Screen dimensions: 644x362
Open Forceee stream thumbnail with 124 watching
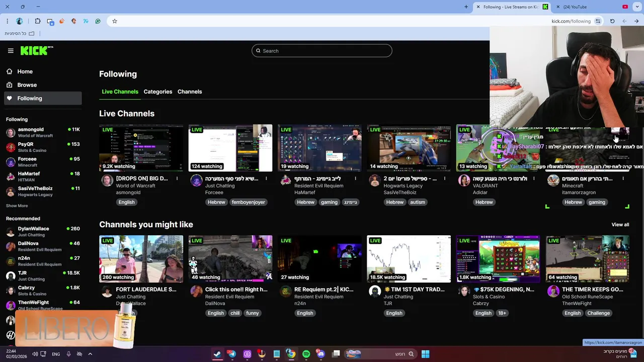pyautogui.click(x=230, y=148)
